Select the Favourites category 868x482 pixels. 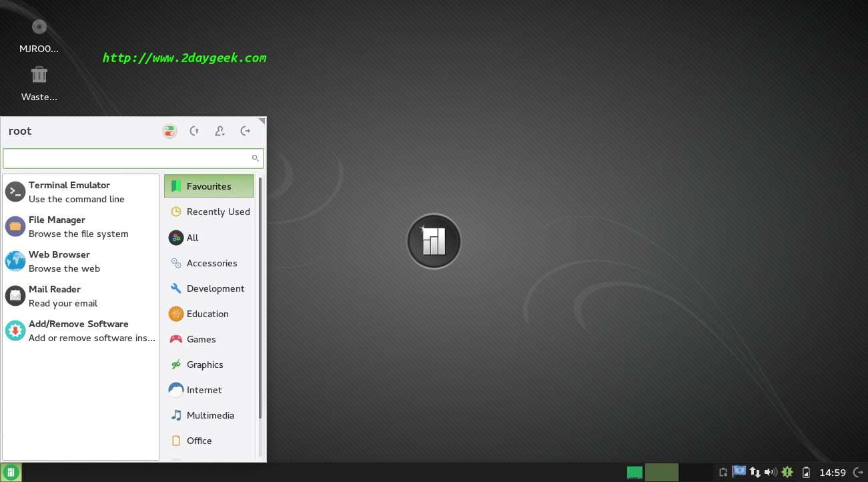pos(209,186)
